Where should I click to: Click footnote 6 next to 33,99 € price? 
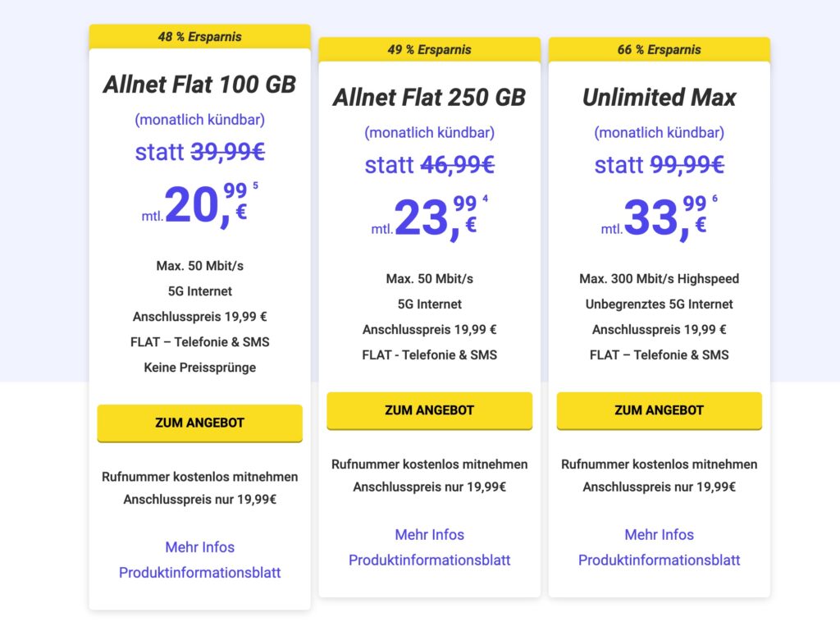tap(714, 199)
